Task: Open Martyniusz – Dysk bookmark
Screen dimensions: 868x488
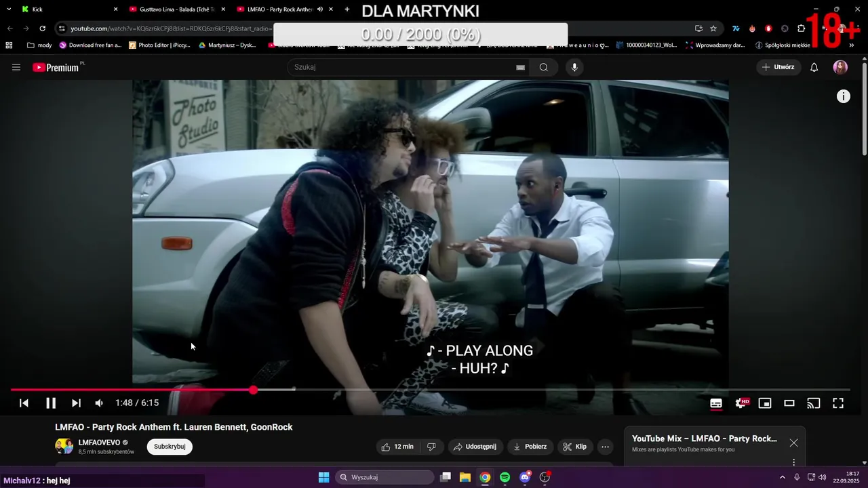Action: tap(227, 45)
